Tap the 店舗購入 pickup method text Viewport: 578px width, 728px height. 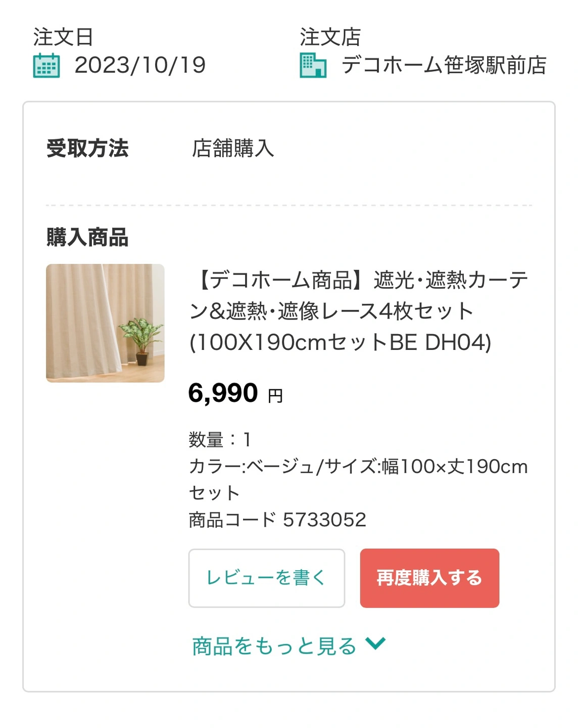pos(233,149)
